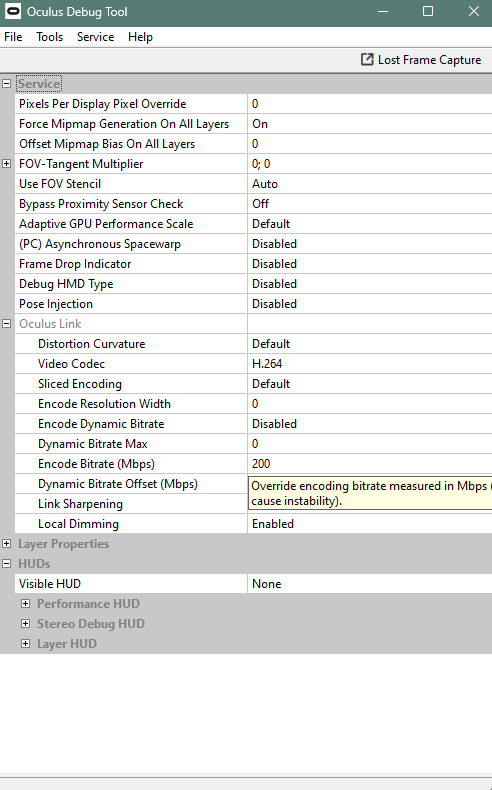Select the Link Sharpening row label
492x790 pixels.
click(x=80, y=504)
